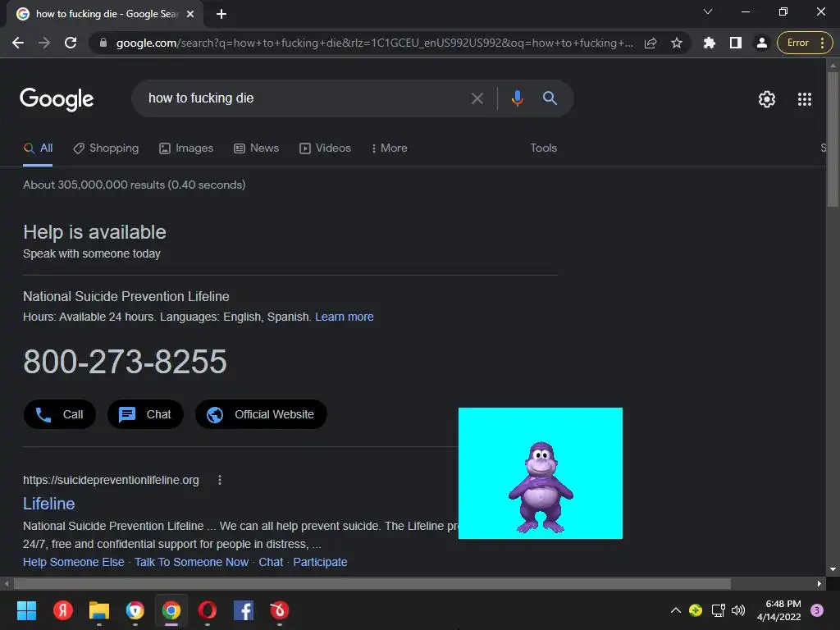Open Chrome from the taskbar

[171, 610]
